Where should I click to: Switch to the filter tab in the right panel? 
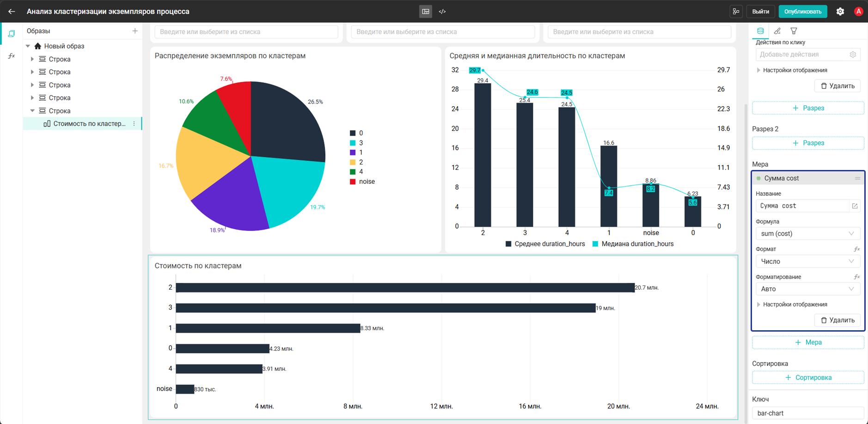(x=794, y=31)
